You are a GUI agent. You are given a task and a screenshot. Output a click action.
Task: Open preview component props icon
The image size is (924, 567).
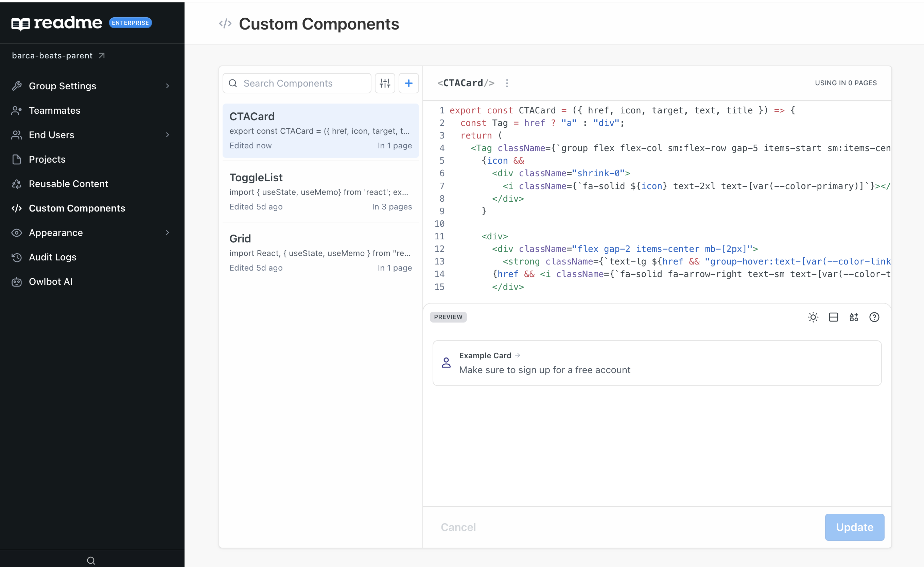click(x=853, y=317)
